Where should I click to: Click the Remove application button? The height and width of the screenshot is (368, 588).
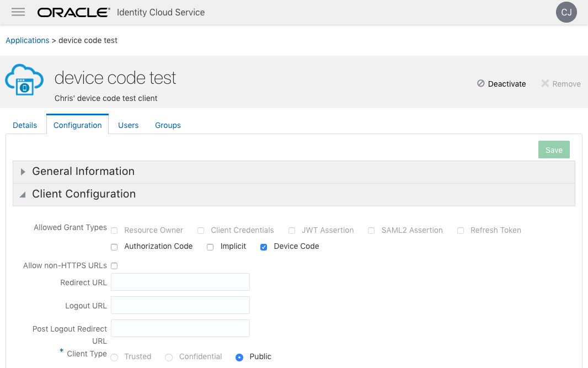pos(560,84)
